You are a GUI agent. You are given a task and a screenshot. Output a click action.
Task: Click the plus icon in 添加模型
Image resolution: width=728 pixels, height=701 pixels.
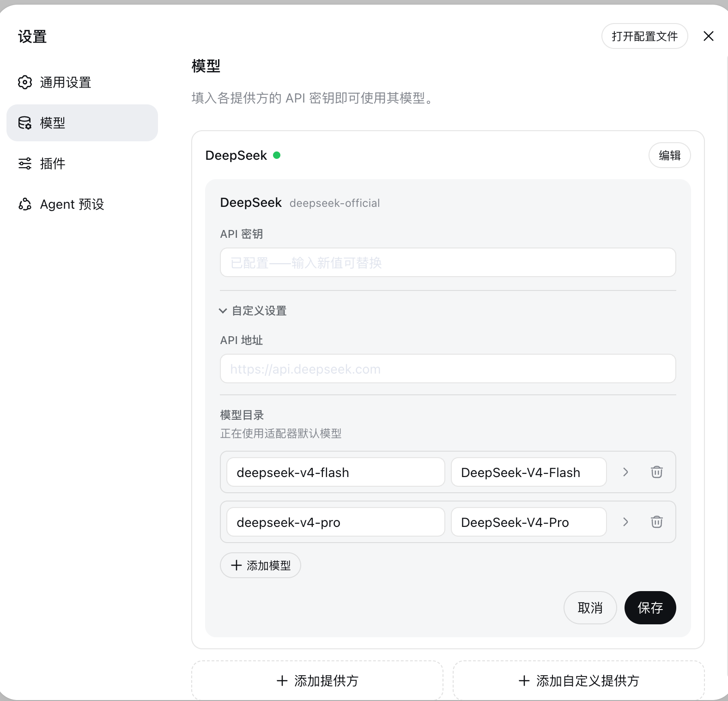[x=236, y=565]
